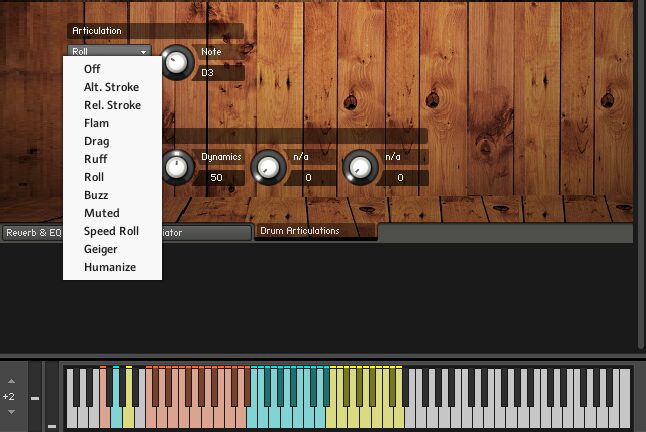The height and width of the screenshot is (432, 646).
Task: Choose Rel. Stroke articulation
Action: 112,105
